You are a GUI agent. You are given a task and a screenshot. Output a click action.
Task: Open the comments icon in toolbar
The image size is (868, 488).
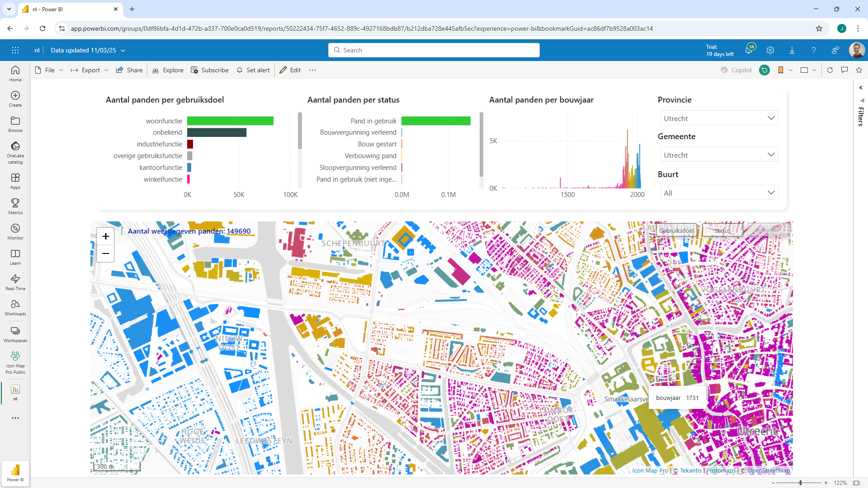click(x=844, y=70)
